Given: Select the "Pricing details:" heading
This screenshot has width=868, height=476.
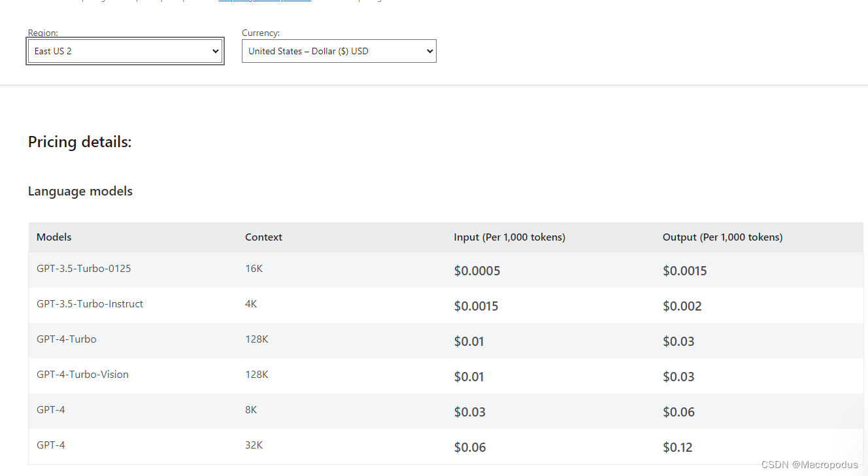Looking at the screenshot, I should pyautogui.click(x=80, y=142).
